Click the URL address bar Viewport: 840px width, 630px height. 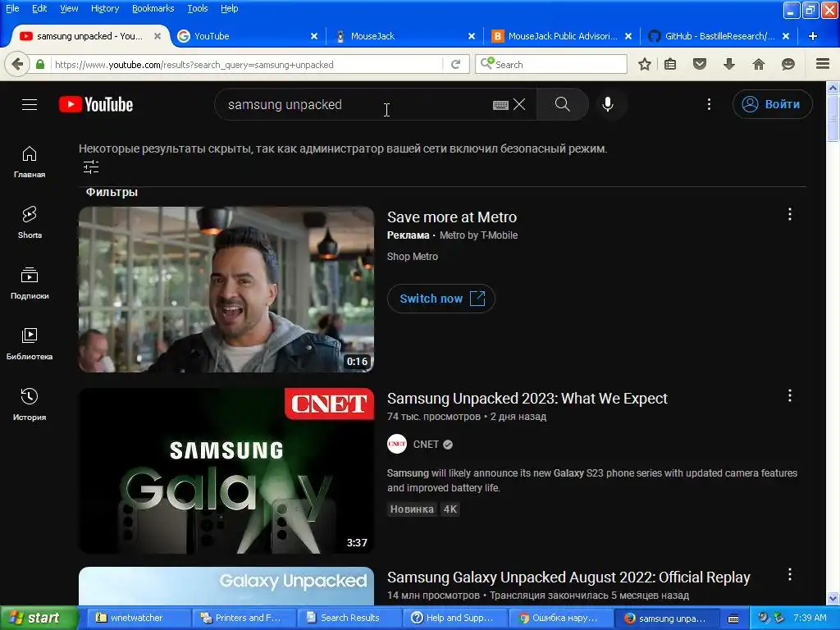coord(248,64)
